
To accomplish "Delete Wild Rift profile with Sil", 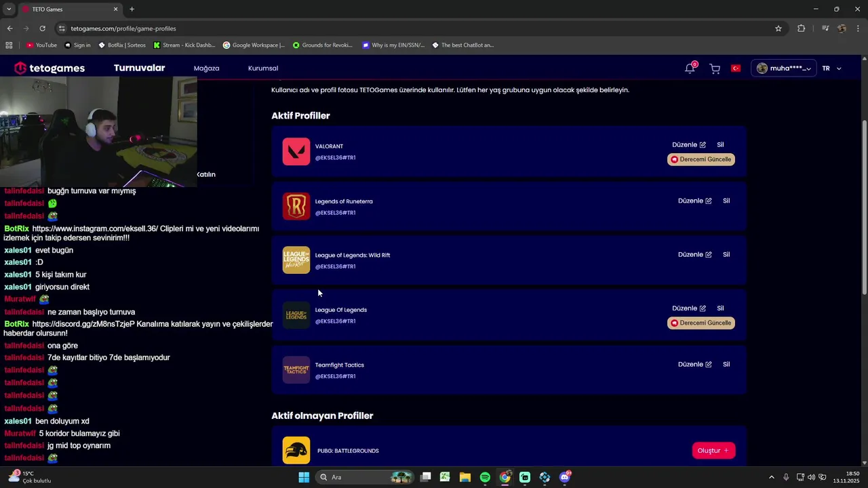I will [x=726, y=255].
